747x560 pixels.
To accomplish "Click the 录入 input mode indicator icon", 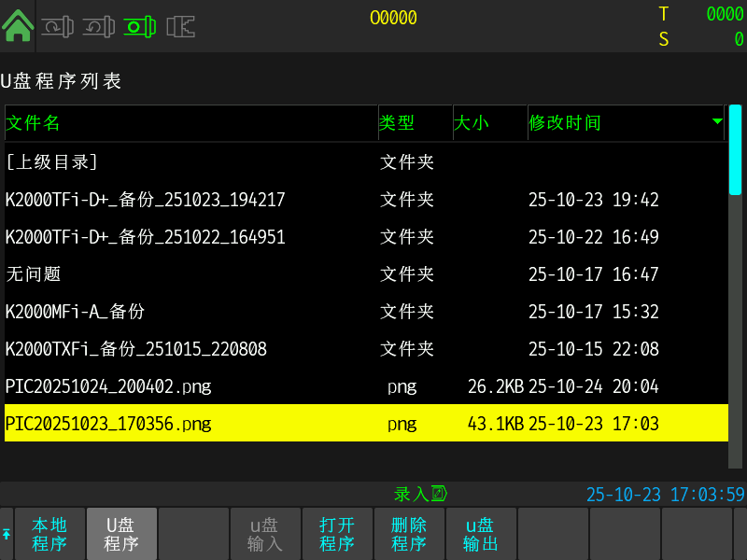I will pyautogui.click(x=440, y=494).
